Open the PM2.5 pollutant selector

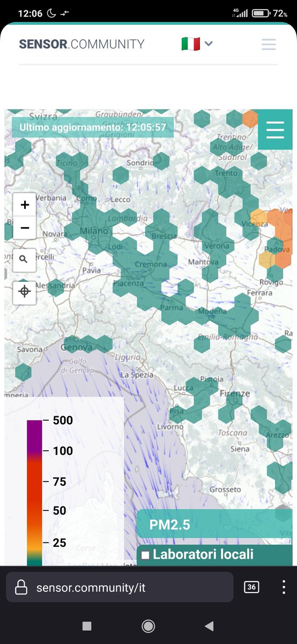coord(214,524)
